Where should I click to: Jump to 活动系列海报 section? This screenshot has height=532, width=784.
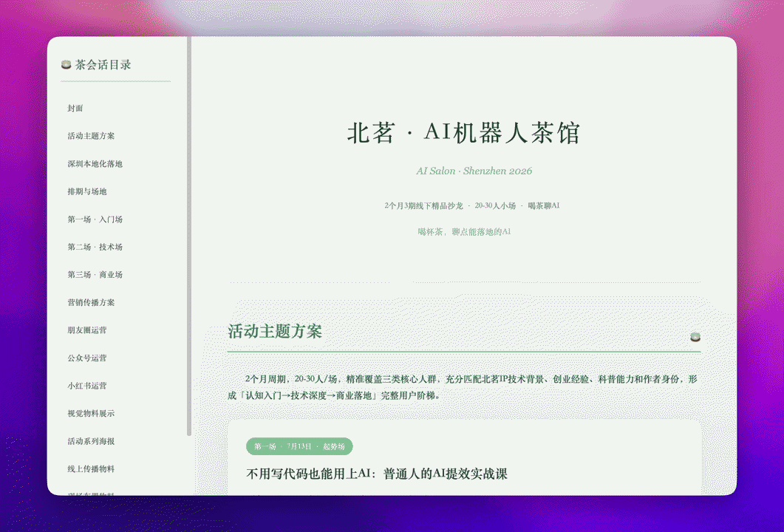(91, 441)
